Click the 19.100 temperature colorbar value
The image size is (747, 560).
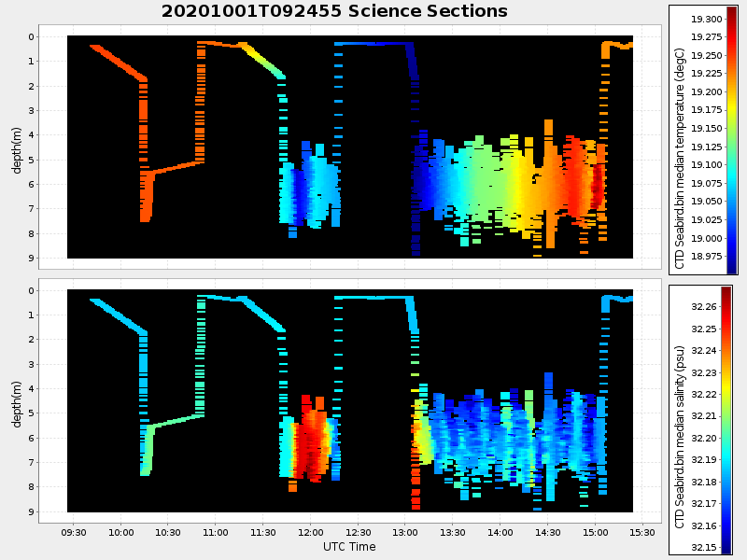[x=707, y=165]
